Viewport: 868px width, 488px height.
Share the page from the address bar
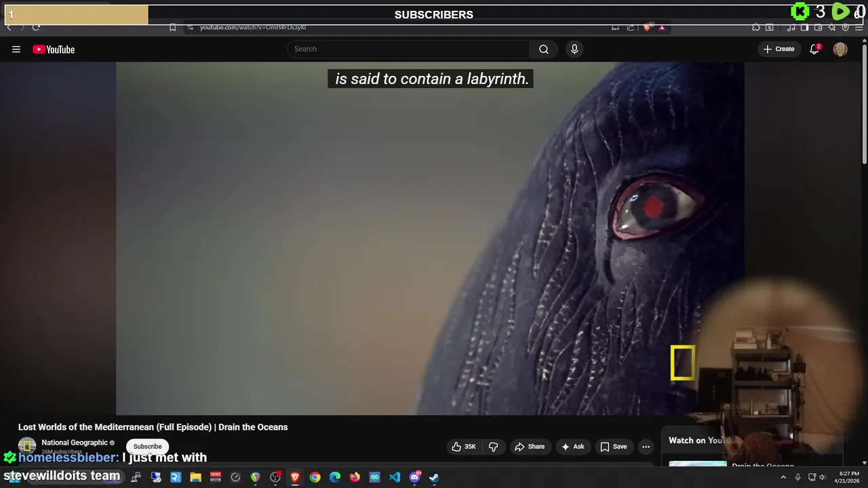[631, 27]
